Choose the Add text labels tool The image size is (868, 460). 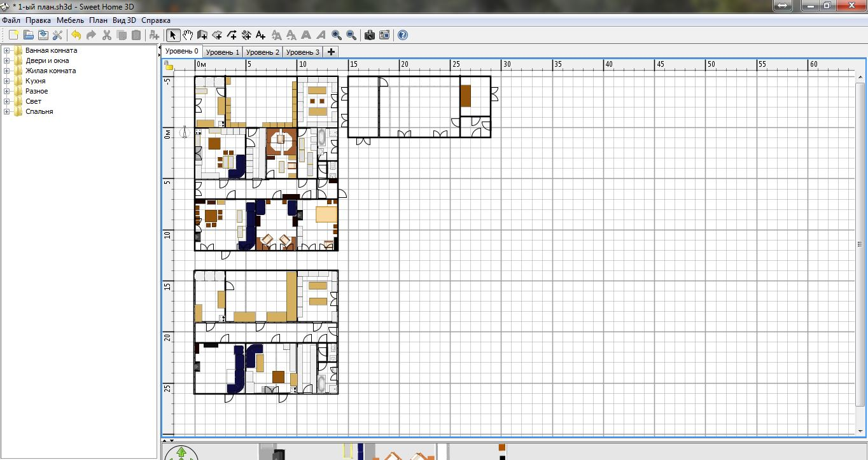261,35
